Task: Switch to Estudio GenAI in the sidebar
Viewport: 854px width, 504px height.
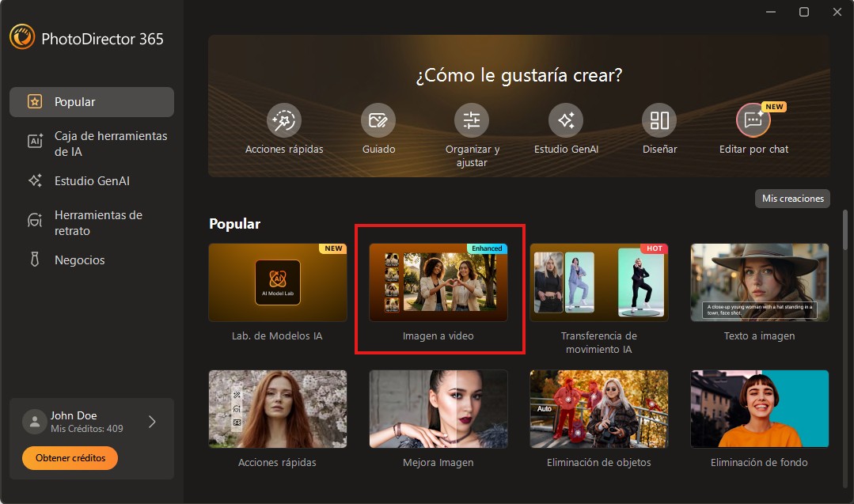Action: [92, 180]
